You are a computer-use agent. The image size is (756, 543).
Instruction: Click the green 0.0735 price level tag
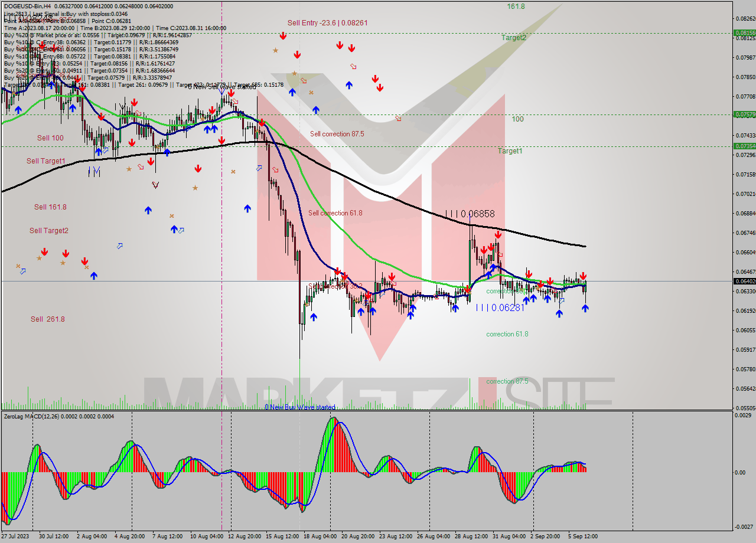tap(744, 146)
